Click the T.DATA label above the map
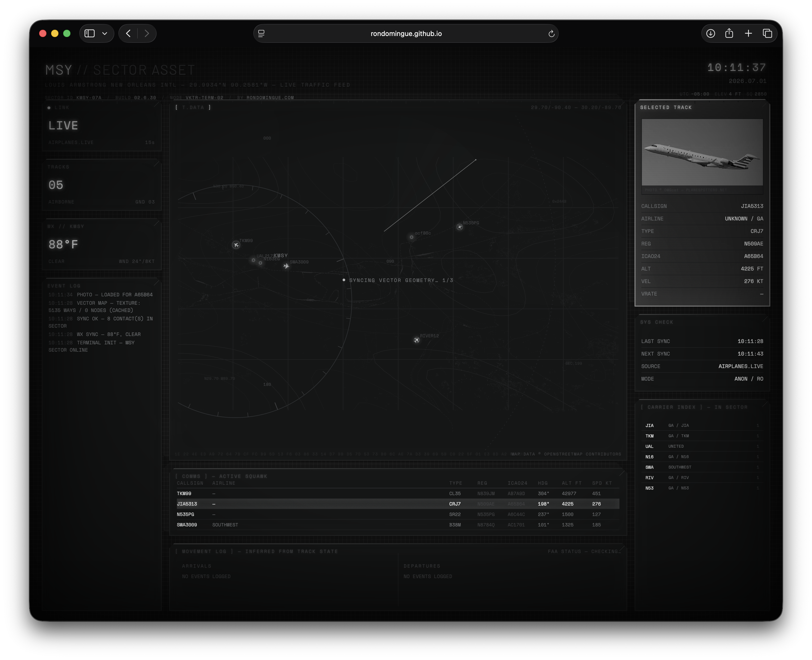Viewport: 812px width, 660px height. pyautogui.click(x=193, y=107)
